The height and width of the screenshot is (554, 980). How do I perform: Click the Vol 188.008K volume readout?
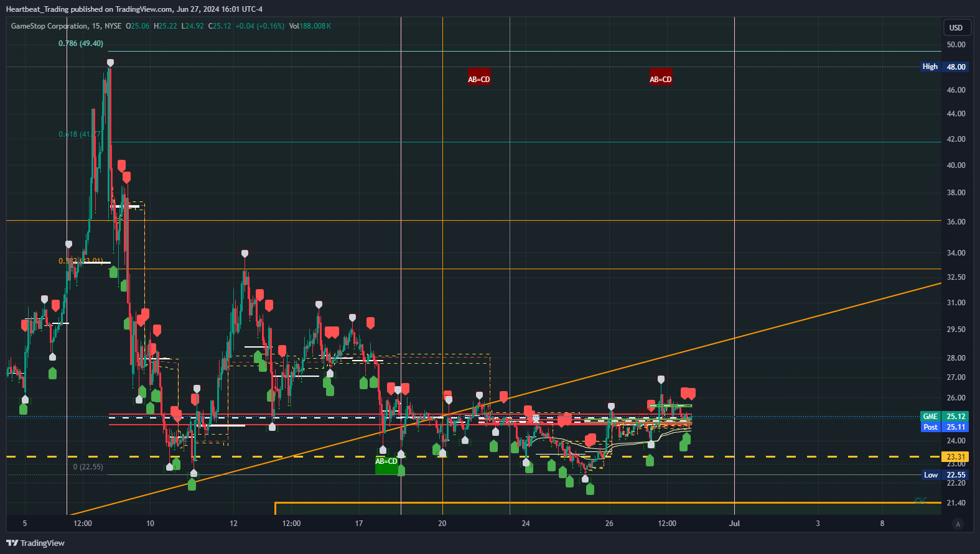tap(310, 26)
